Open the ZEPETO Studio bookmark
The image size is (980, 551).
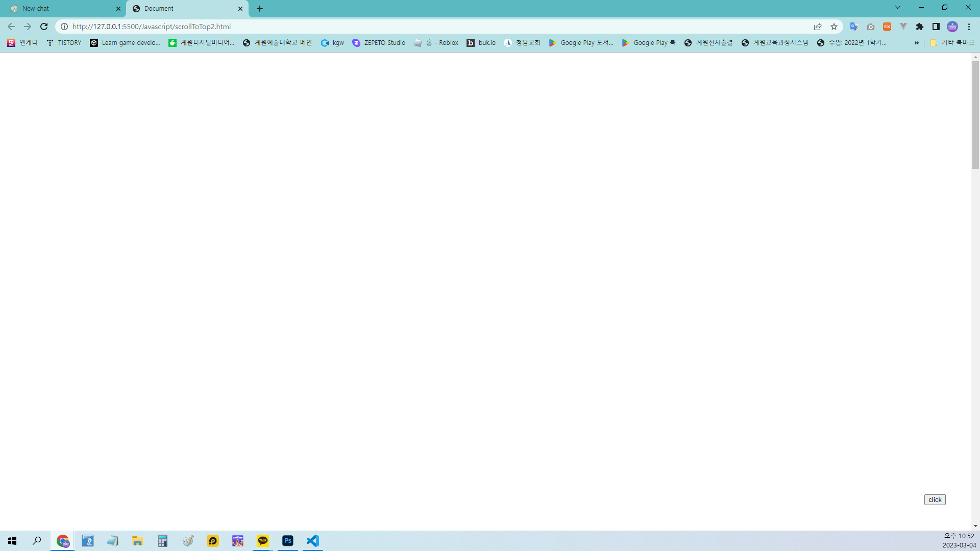tap(379, 43)
